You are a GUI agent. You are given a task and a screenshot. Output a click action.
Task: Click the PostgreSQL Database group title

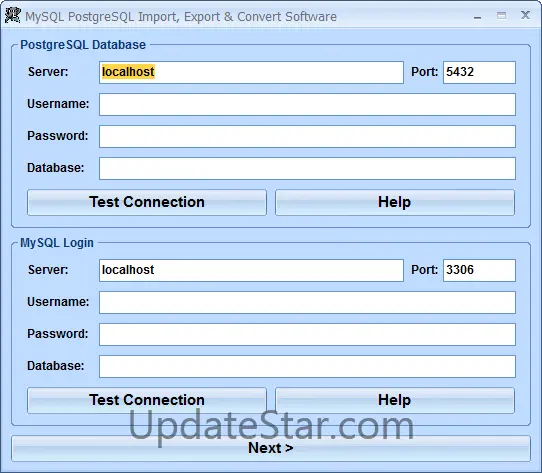[83, 45]
